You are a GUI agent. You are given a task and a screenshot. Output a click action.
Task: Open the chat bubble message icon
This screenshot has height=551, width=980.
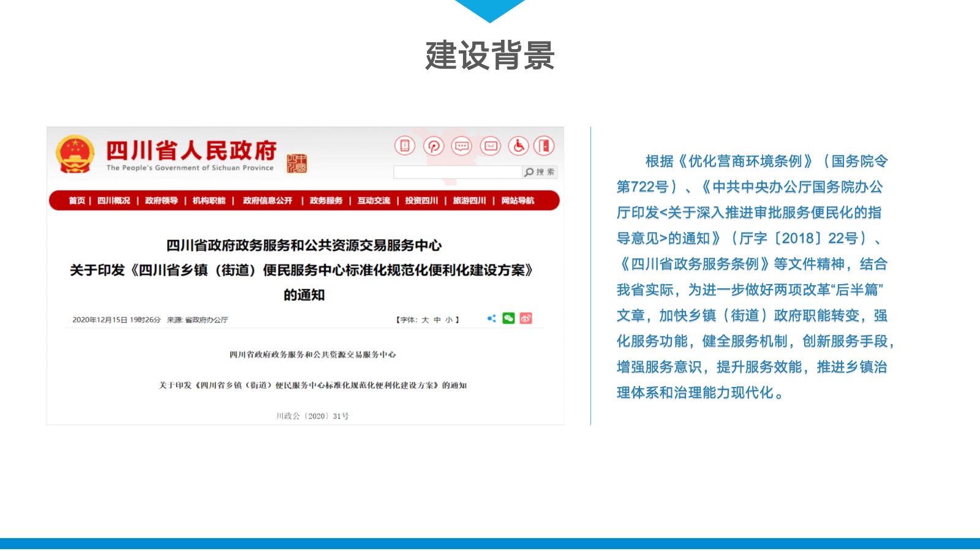coord(462,146)
